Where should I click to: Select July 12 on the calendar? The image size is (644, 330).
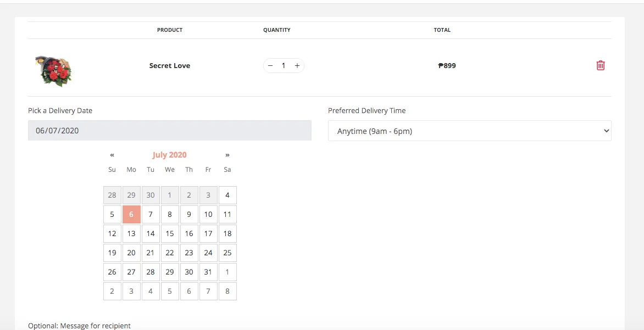point(112,233)
